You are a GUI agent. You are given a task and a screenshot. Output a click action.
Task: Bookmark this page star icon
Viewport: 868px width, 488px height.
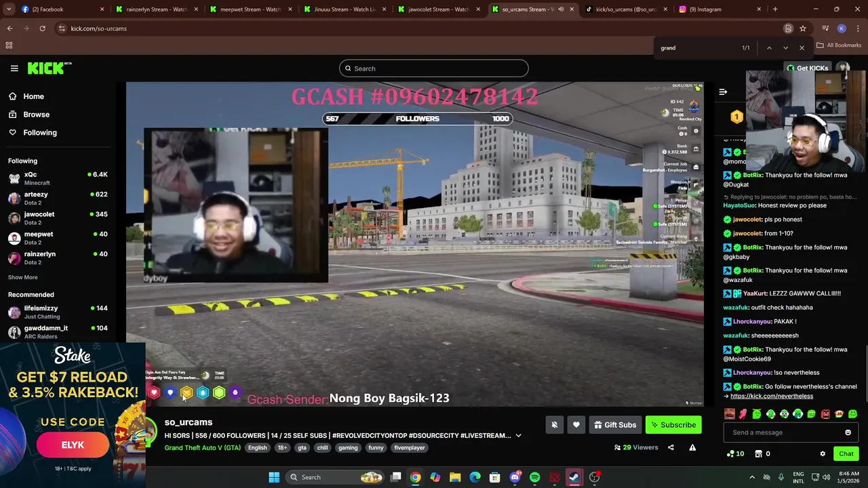click(803, 28)
